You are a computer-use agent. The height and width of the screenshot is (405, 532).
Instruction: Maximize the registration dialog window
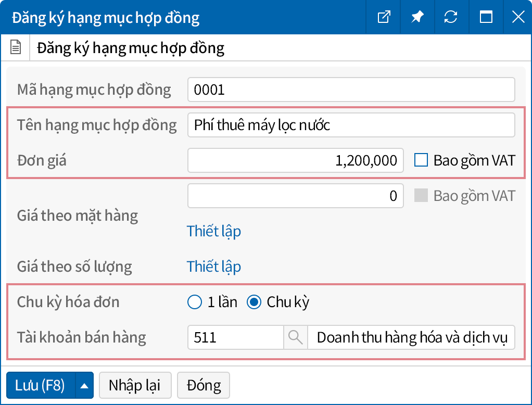486,17
